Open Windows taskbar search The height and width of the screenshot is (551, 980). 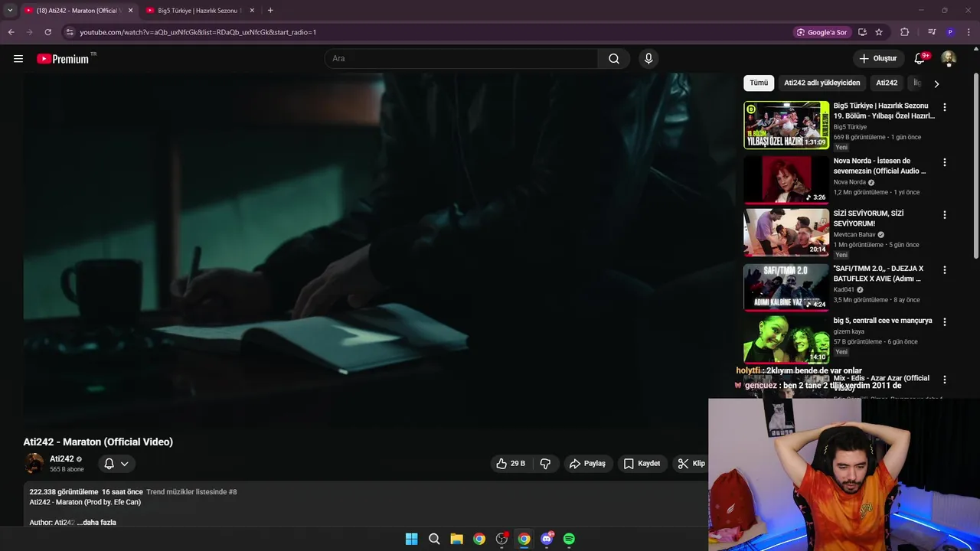point(434,539)
